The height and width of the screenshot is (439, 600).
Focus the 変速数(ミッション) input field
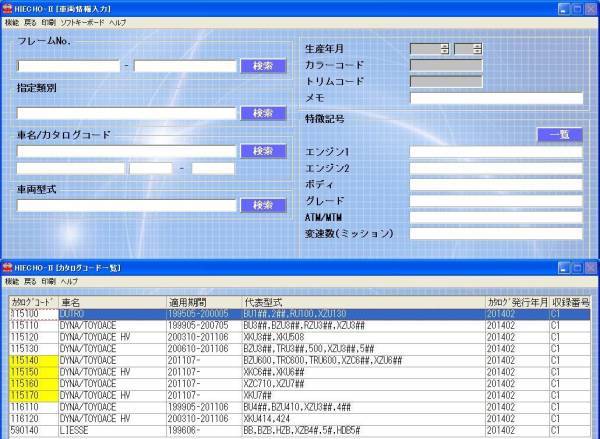[496, 233]
